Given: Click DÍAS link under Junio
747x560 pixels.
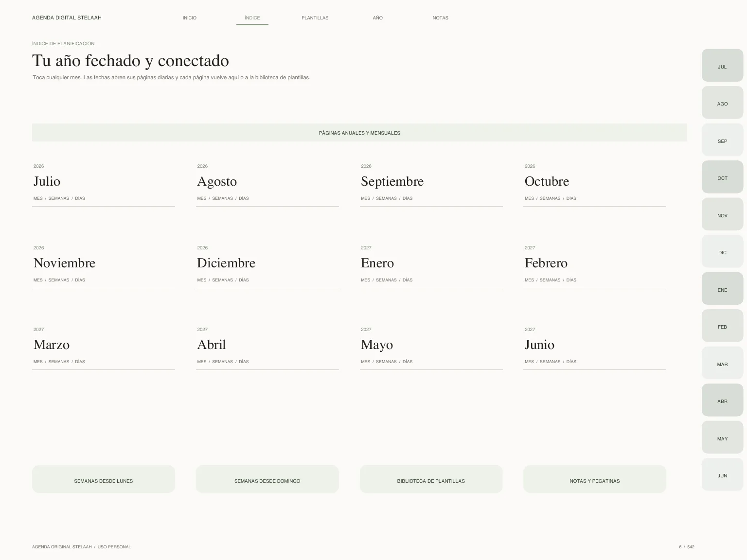Looking at the screenshot, I should coord(571,362).
